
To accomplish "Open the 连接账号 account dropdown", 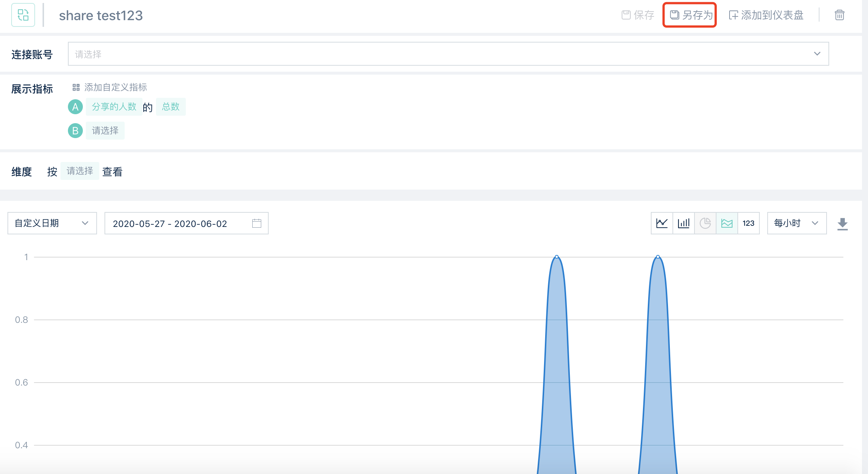I will 448,54.
